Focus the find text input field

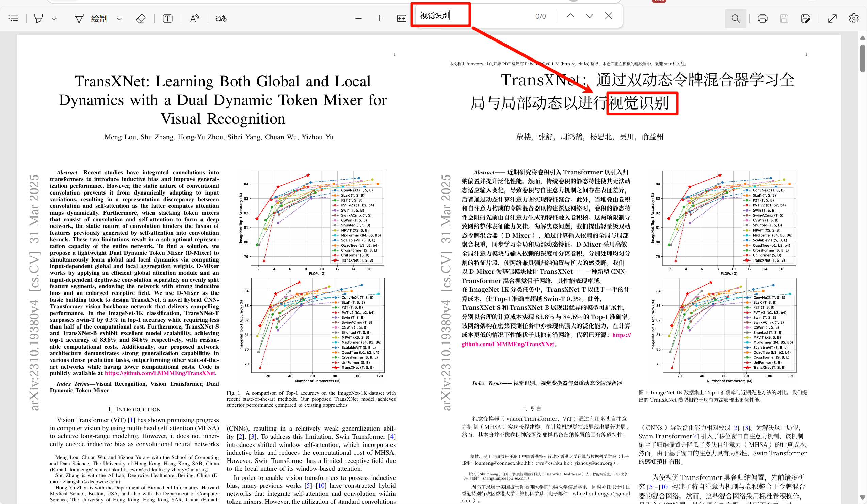[475, 16]
